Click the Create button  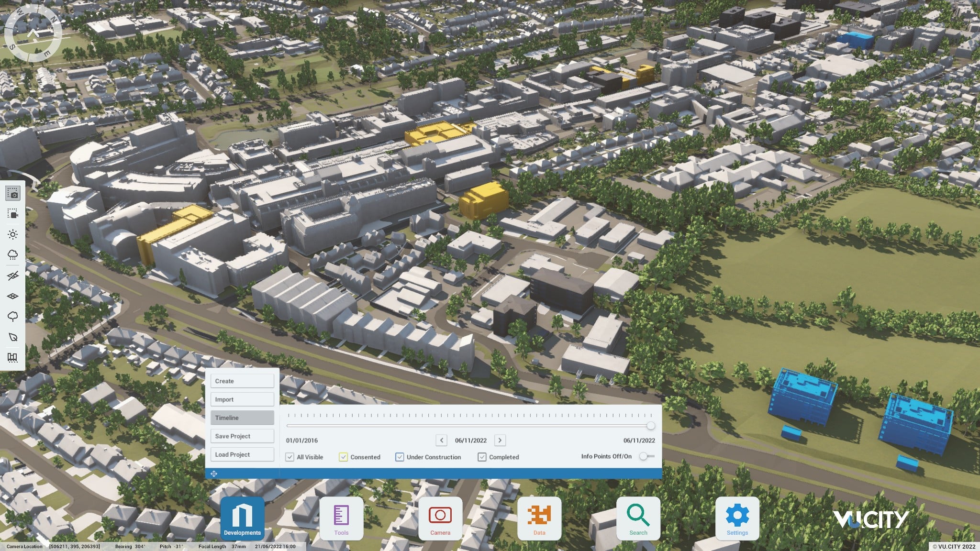[x=242, y=381]
